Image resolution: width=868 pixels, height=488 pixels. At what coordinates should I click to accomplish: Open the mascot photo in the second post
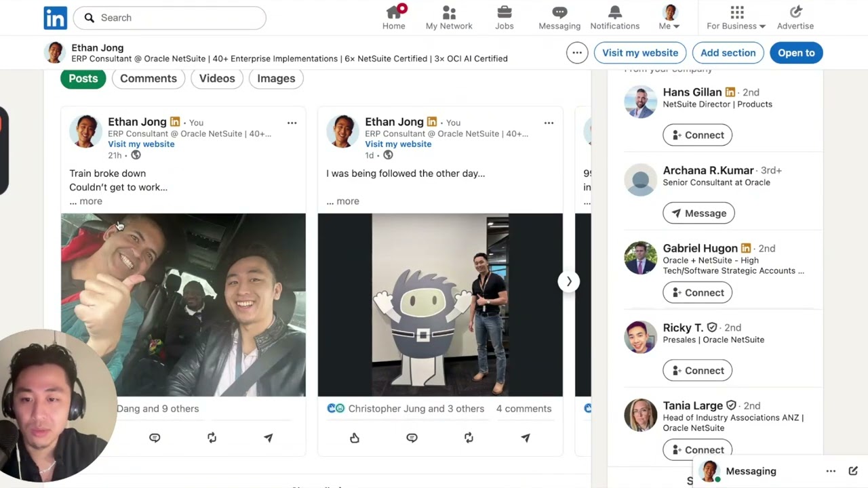[440, 305]
